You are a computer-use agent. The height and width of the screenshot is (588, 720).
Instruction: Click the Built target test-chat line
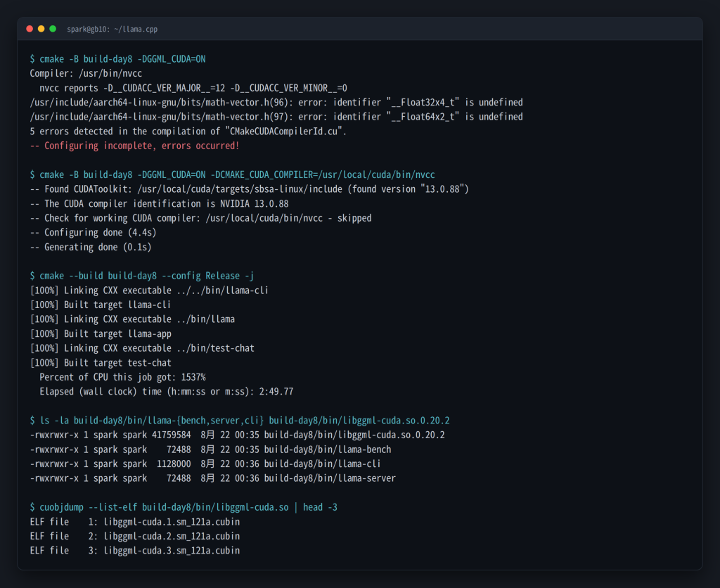(x=101, y=363)
